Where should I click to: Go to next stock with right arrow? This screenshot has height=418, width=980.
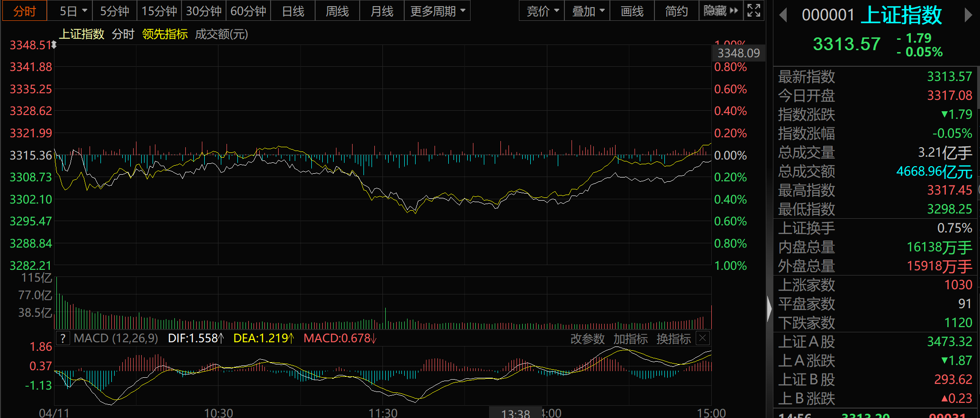point(968,16)
